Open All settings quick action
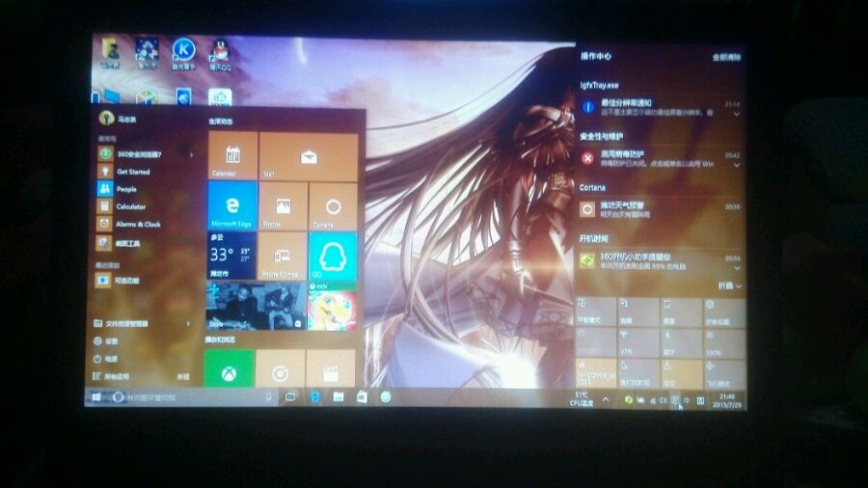 724,312
